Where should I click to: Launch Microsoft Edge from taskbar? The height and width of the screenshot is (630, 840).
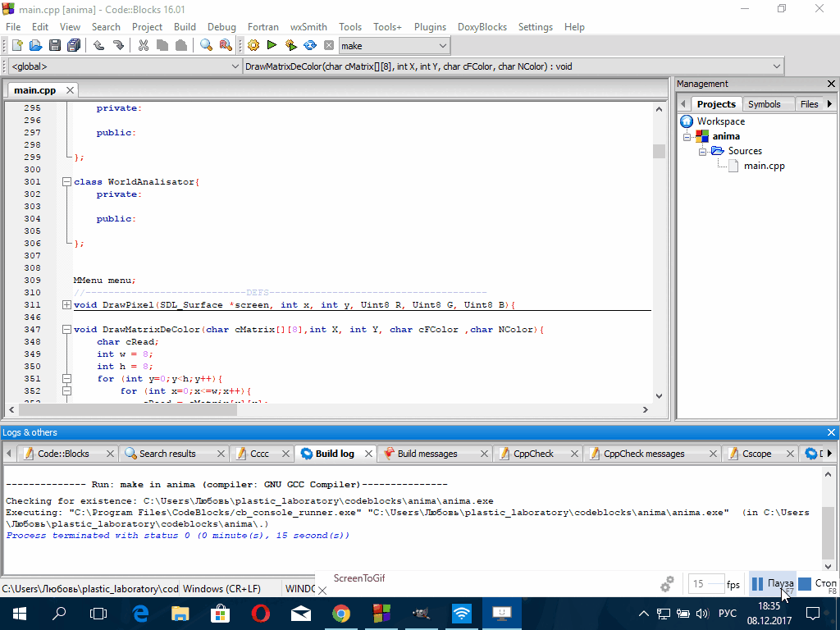point(139,614)
